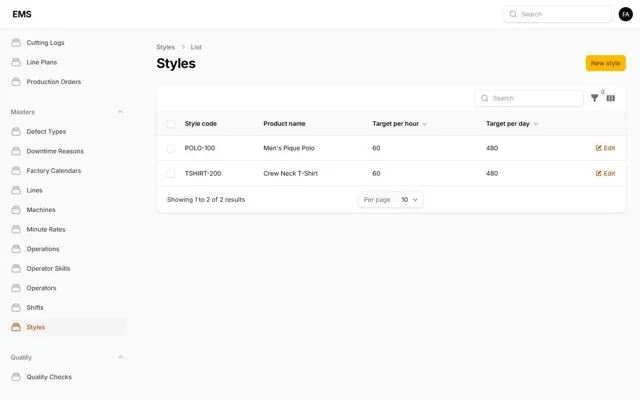The width and height of the screenshot is (640, 400).
Task: Open the toggle columns icon
Action: (x=611, y=98)
